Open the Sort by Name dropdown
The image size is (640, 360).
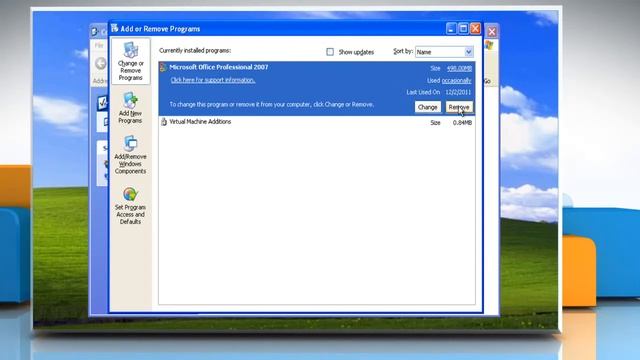pos(444,52)
